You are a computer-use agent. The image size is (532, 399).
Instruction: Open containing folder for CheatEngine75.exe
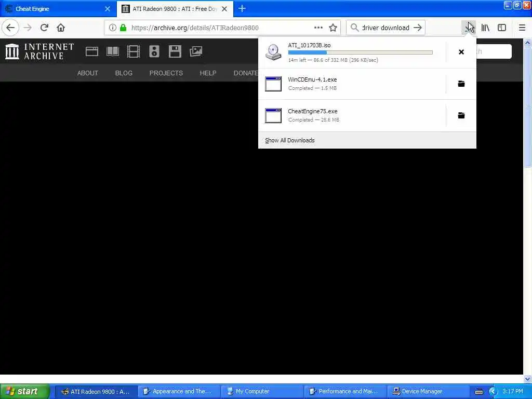461,115
